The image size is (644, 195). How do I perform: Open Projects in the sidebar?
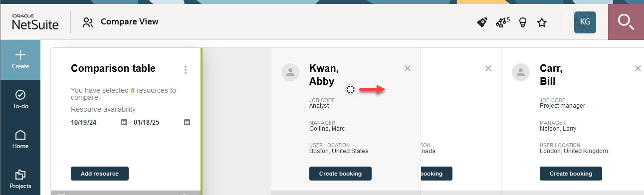[x=20, y=179]
